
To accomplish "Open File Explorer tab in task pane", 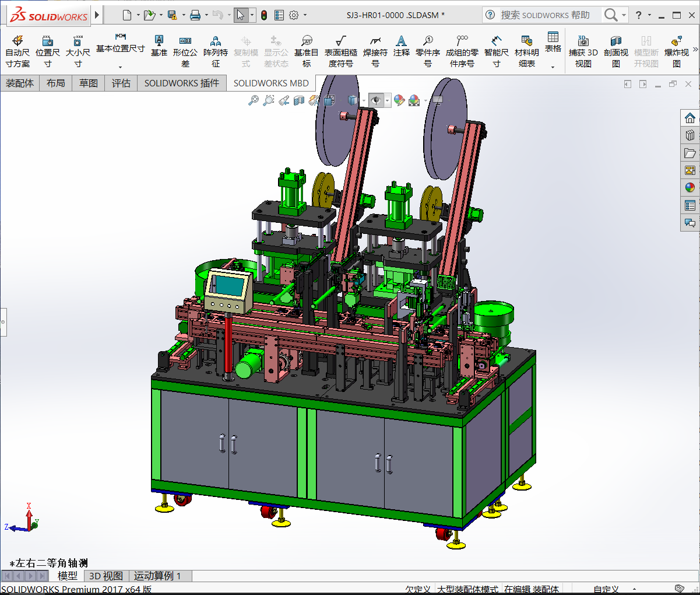I will (x=690, y=153).
